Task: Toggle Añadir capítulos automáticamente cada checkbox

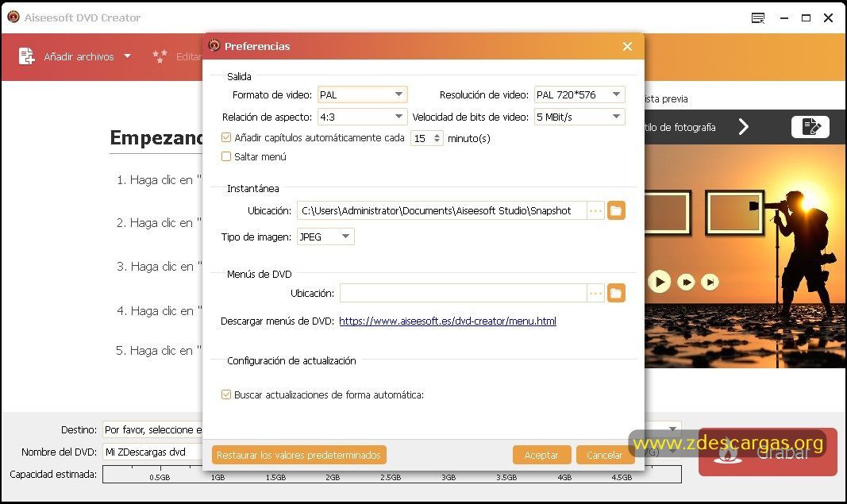Action: point(226,138)
